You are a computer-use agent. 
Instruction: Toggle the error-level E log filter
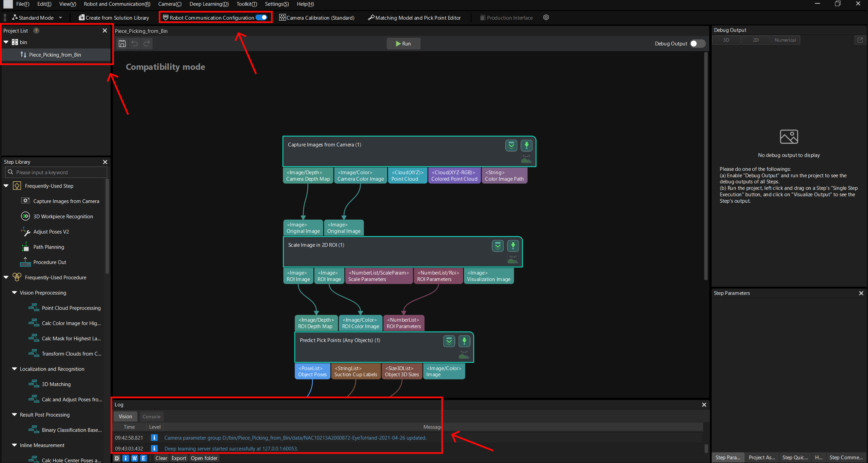click(143, 458)
